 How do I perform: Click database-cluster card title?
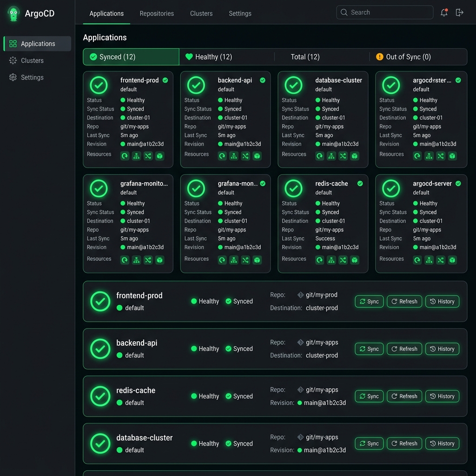[x=338, y=80]
